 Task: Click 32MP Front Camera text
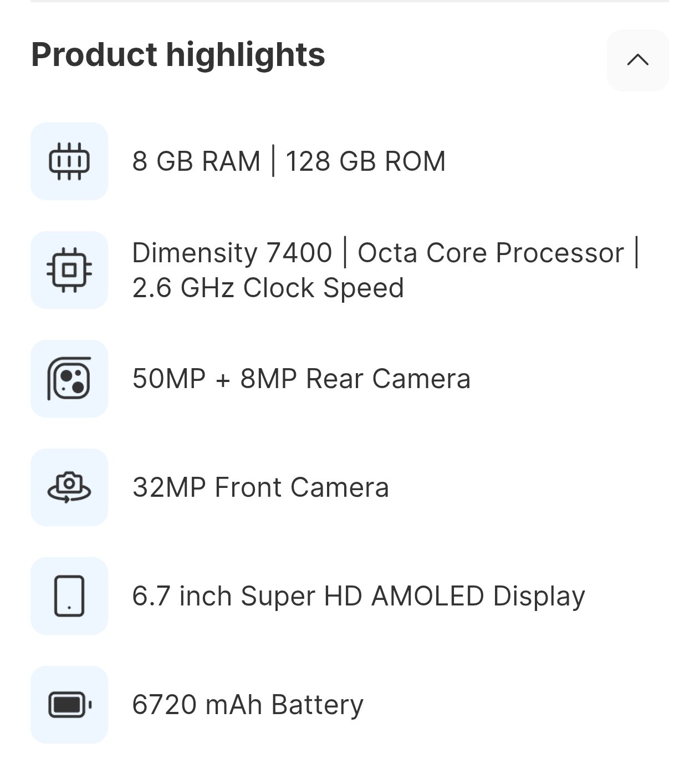coord(260,487)
